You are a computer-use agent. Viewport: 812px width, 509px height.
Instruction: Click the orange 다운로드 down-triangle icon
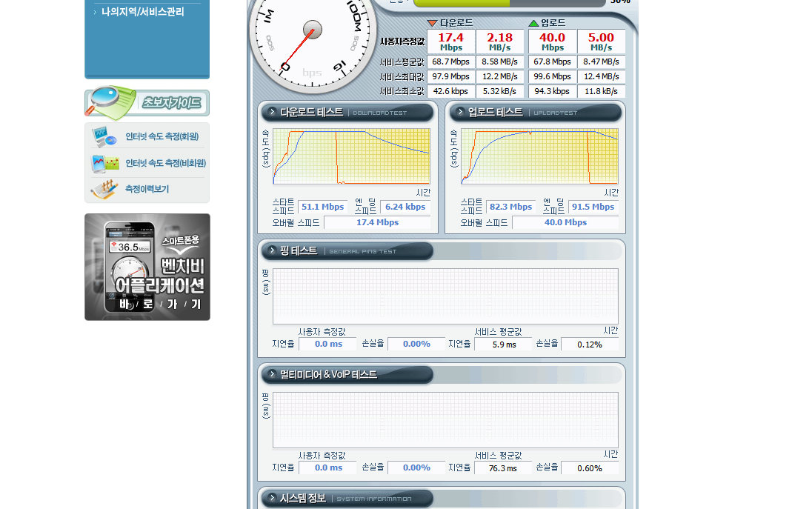tap(433, 23)
